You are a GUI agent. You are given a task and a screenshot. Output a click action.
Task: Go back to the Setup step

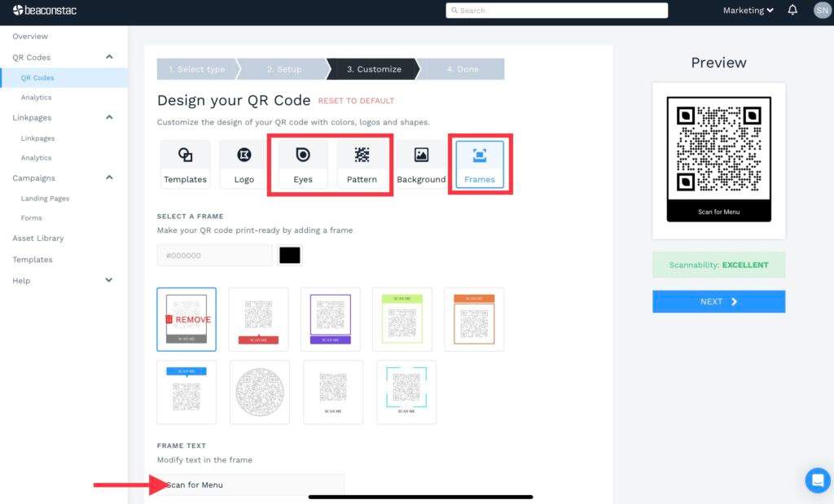click(x=285, y=69)
